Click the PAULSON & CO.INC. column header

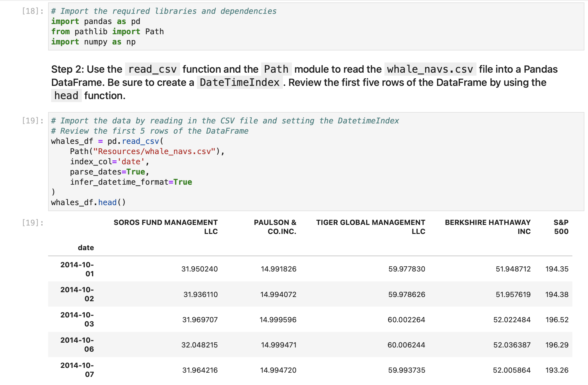click(275, 227)
